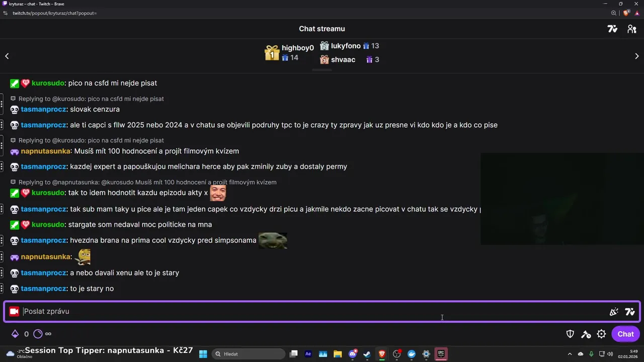
Task: Click the red camera icon in message box
Action: pyautogui.click(x=14, y=312)
